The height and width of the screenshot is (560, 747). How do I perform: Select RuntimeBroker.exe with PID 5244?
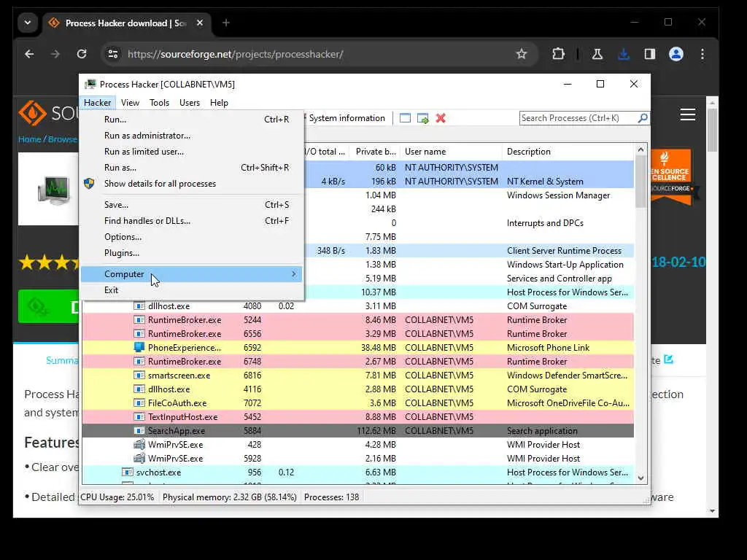[x=357, y=319]
